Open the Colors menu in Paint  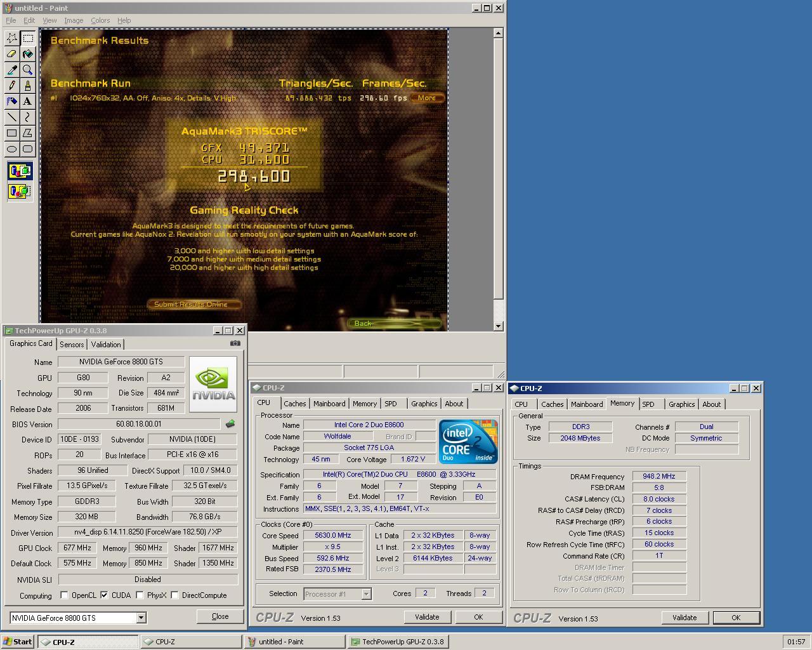(x=100, y=20)
